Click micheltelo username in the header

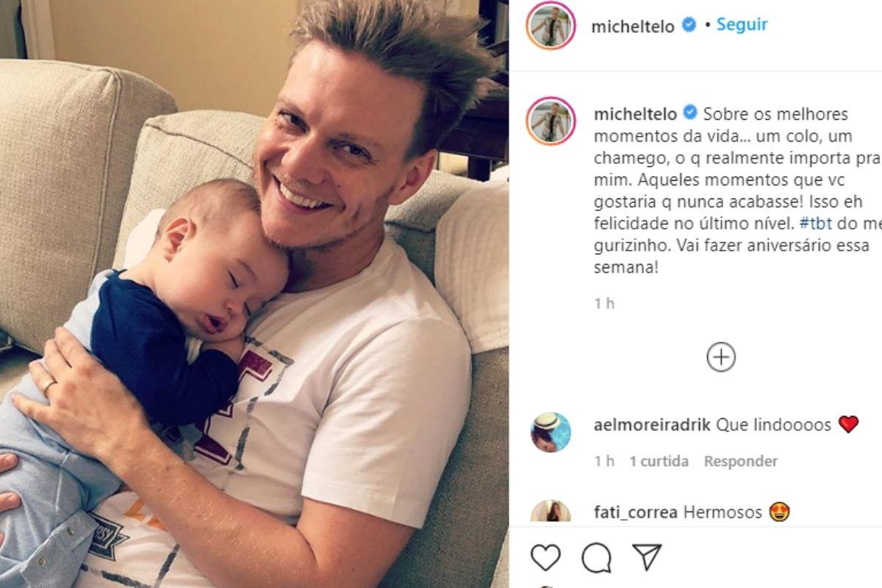coord(633,26)
